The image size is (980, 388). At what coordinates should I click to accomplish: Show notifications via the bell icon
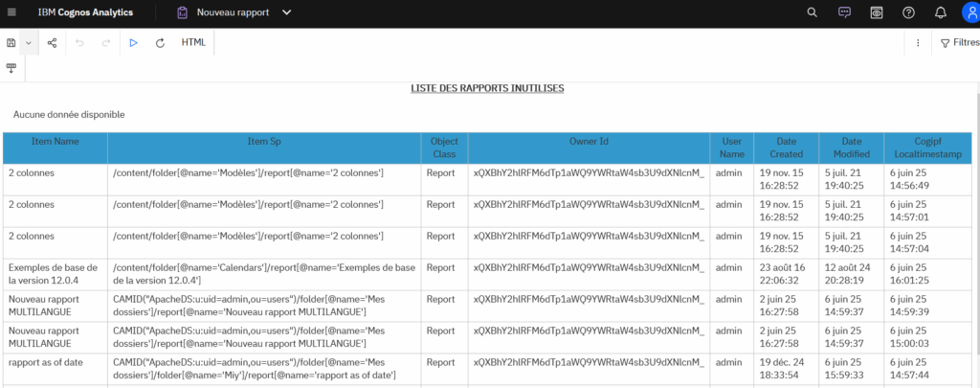coord(940,12)
